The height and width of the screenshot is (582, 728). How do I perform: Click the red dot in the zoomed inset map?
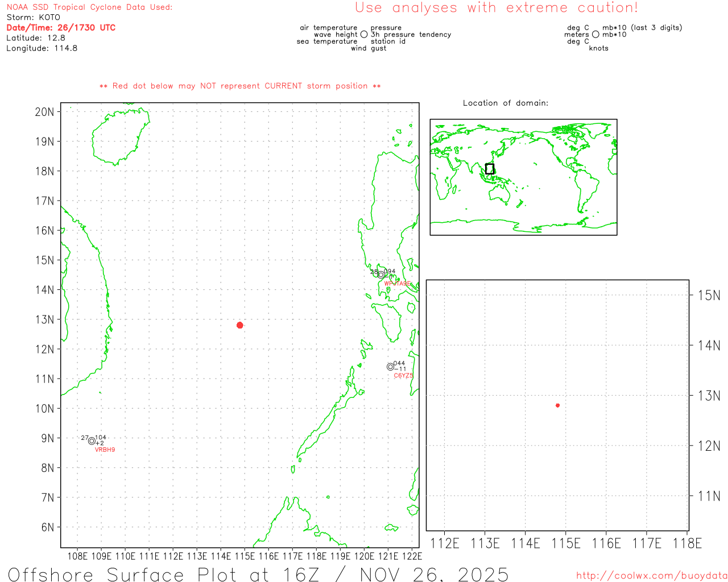coord(557,405)
